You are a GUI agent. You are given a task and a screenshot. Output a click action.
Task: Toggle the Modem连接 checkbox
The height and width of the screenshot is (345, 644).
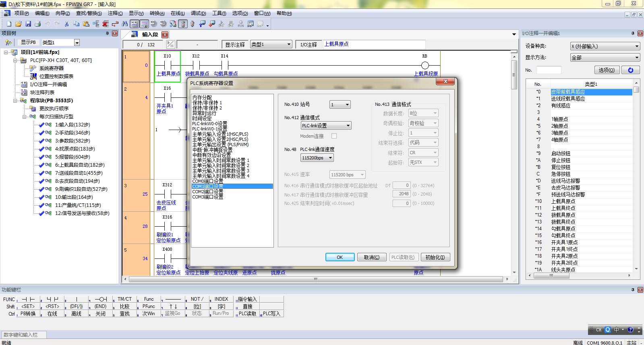click(x=334, y=136)
